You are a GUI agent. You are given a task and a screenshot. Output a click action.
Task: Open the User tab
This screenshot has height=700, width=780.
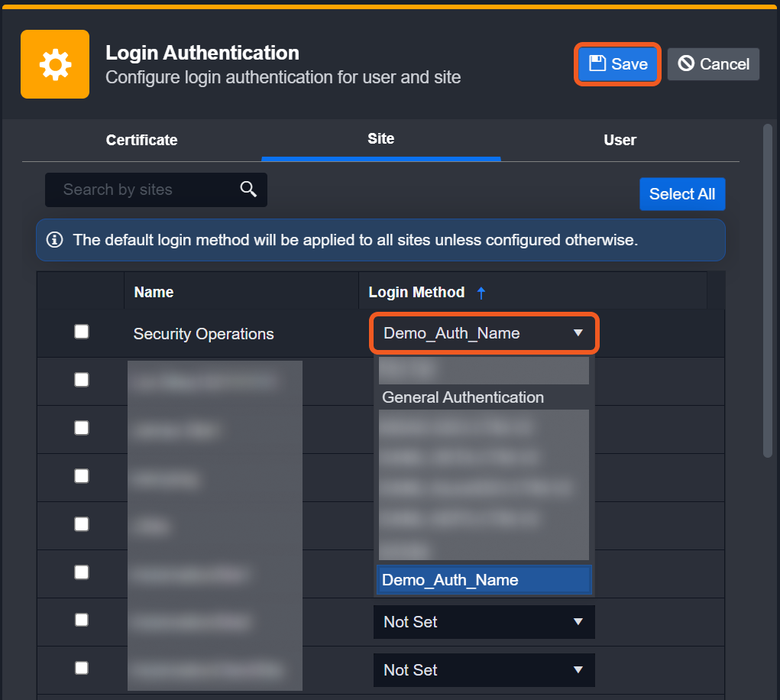(x=620, y=140)
